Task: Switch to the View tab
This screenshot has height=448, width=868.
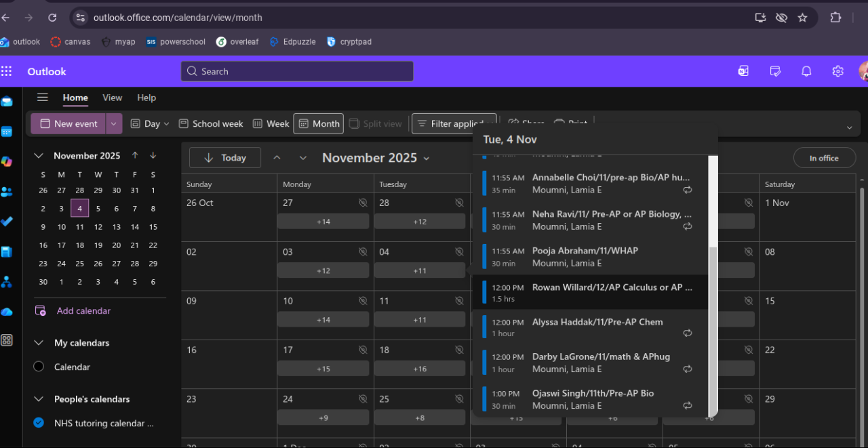Action: coord(113,98)
